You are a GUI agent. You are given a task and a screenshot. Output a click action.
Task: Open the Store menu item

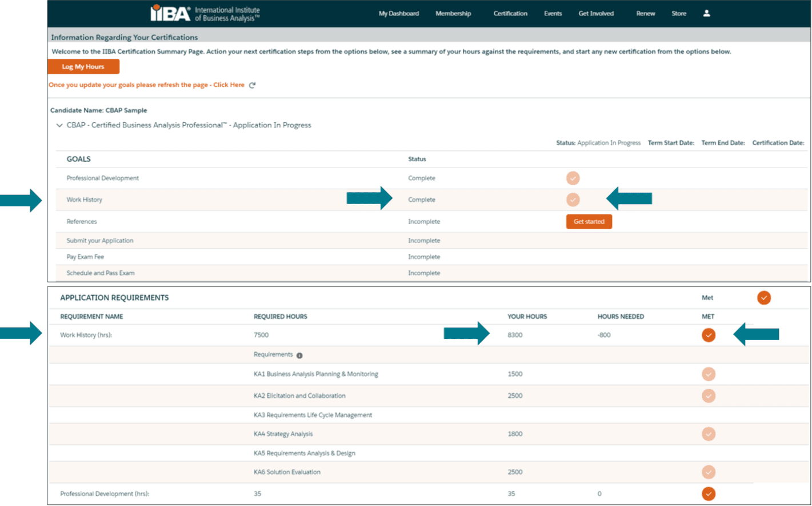click(679, 14)
